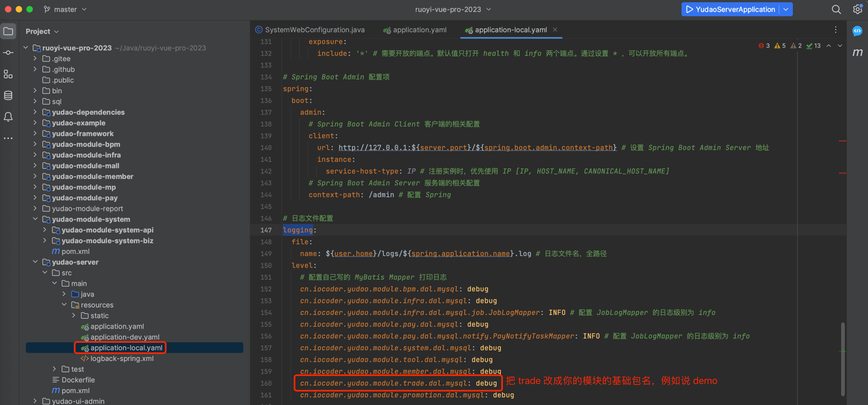Open the master branch dropdown
The width and height of the screenshot is (868, 405).
65,10
